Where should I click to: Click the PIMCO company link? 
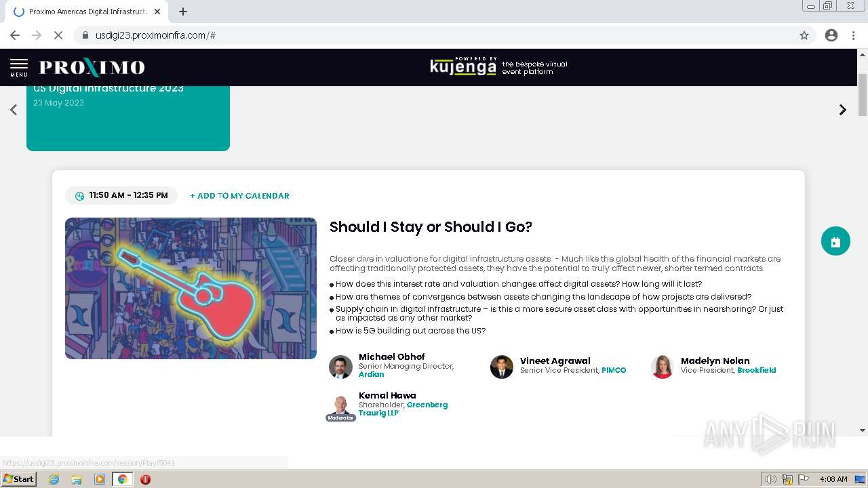pos(614,370)
